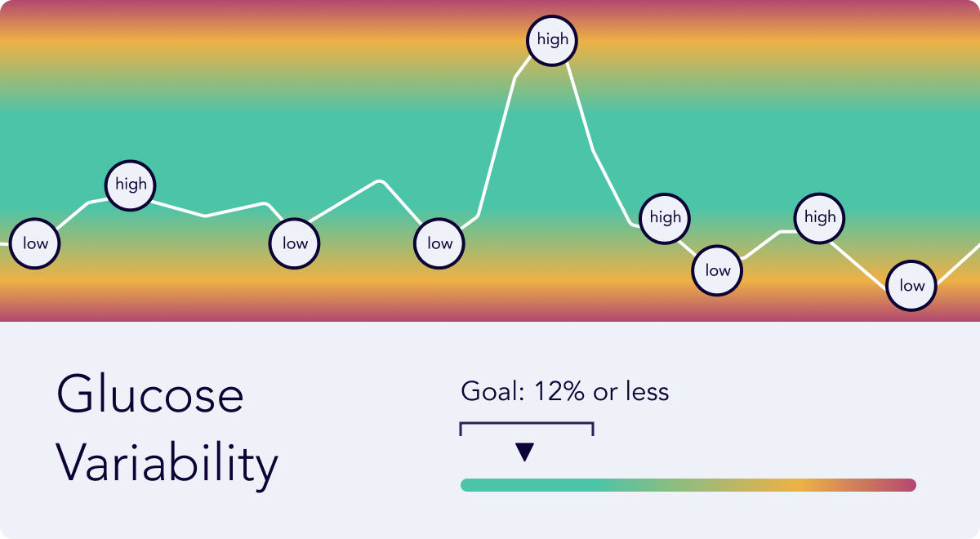Click the word "Glucose" in the title
Viewport: 980px width, 539px height.
coord(150,394)
